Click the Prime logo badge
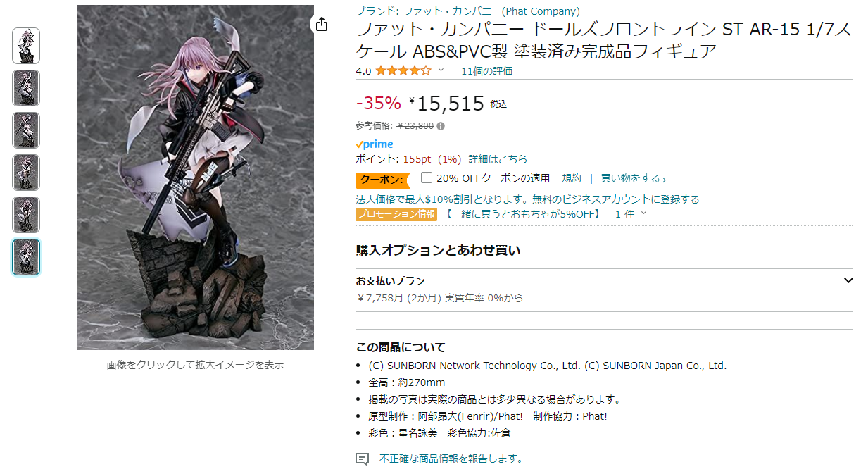The image size is (868, 467). [x=375, y=144]
